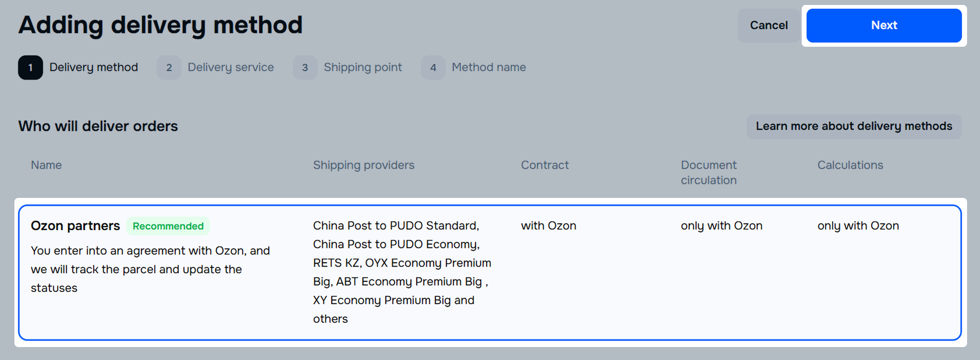
Task: Click the step 4 number badge
Action: [x=433, y=68]
